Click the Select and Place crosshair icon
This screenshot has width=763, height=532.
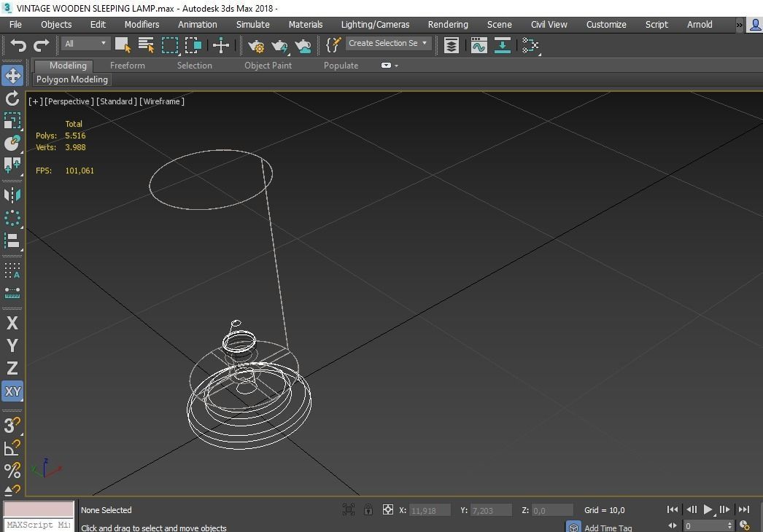coord(221,45)
